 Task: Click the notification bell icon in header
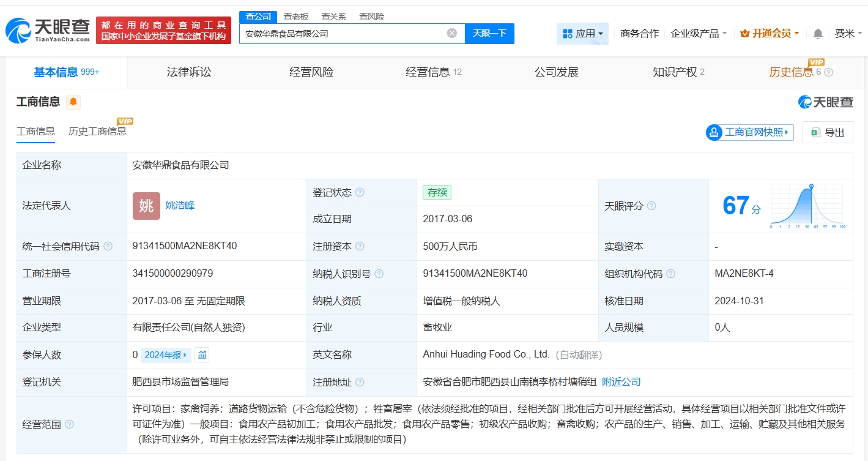[818, 34]
